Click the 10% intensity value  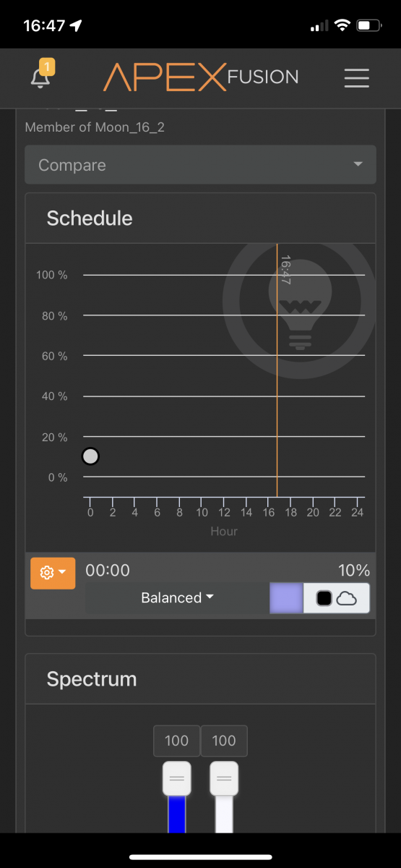tap(354, 570)
